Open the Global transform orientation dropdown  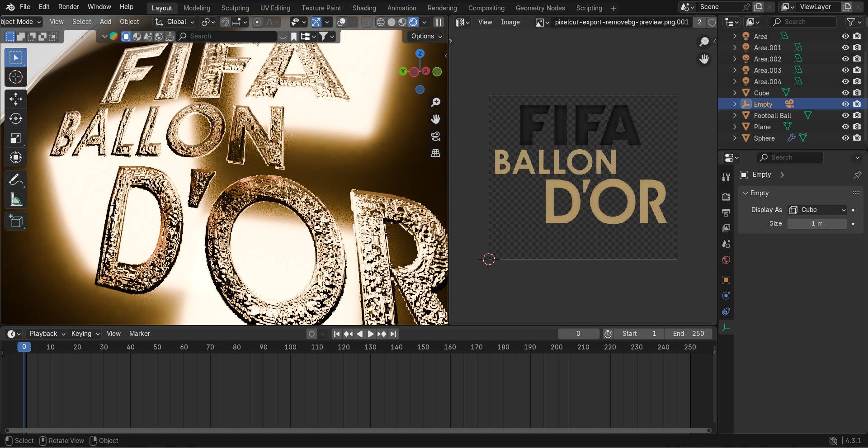(x=175, y=22)
